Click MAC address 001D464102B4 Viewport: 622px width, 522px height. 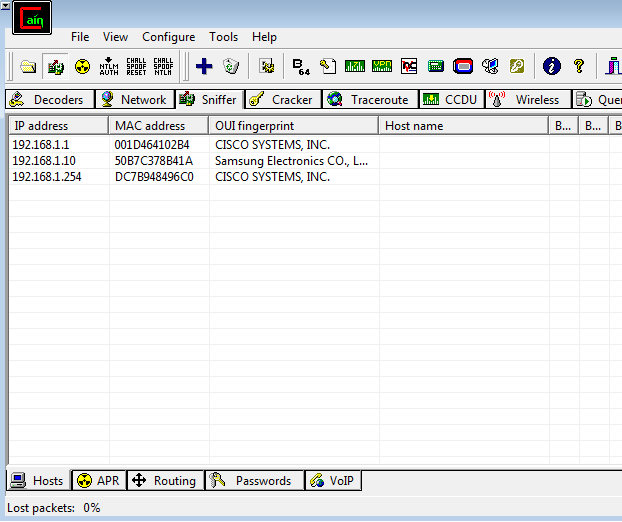(x=152, y=145)
